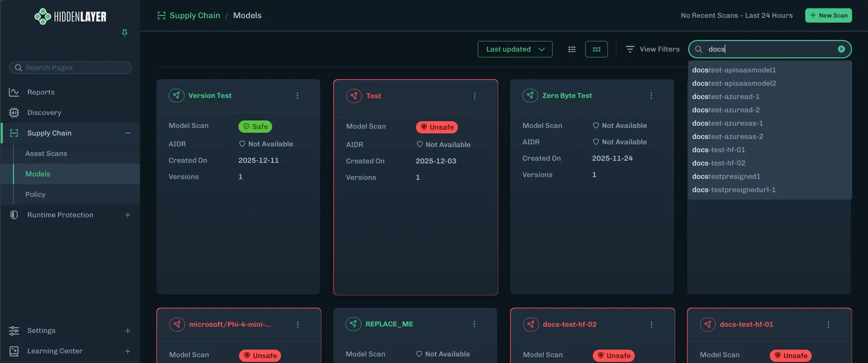The height and width of the screenshot is (363, 868).
Task: Focus the Search Pages field
Action: click(x=70, y=68)
